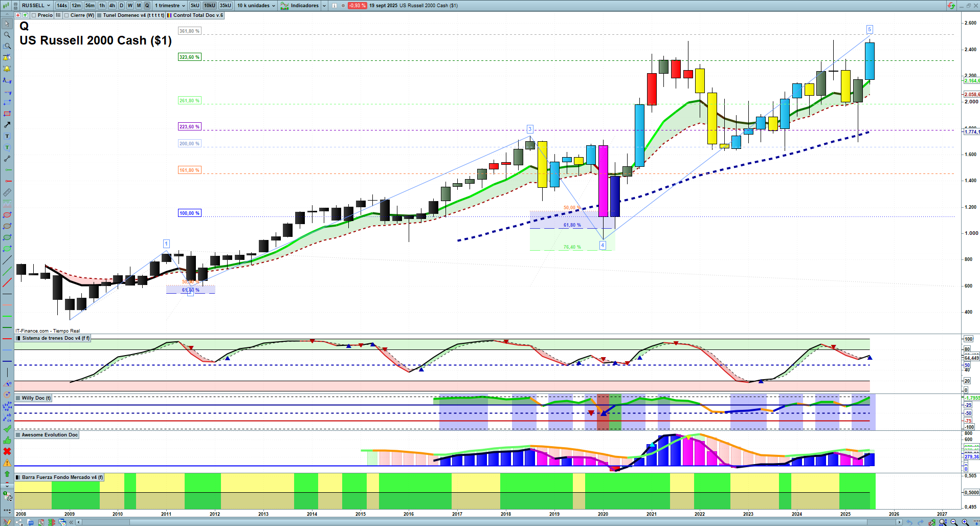Click the zoom in magnifier in bottom bar
This screenshot has width=980, height=526.
point(965,522)
